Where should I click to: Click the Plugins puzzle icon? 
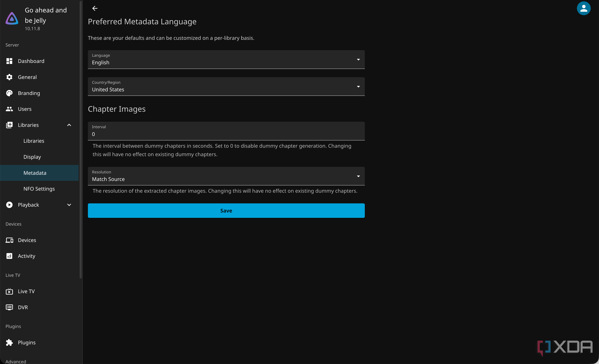pyautogui.click(x=9, y=343)
